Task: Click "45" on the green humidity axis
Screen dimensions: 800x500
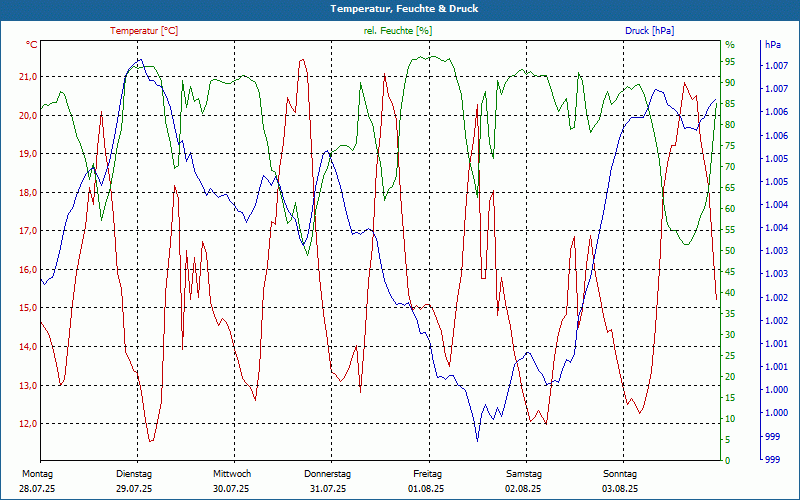Action: [730, 272]
